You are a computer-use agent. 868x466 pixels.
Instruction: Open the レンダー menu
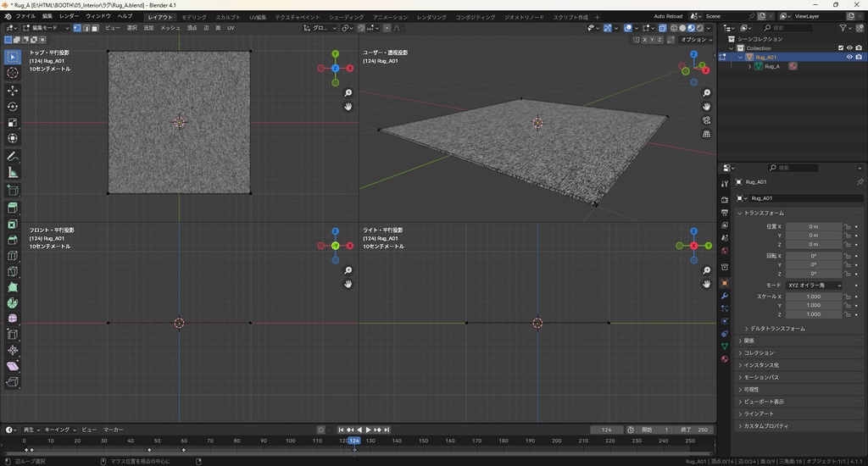point(69,16)
